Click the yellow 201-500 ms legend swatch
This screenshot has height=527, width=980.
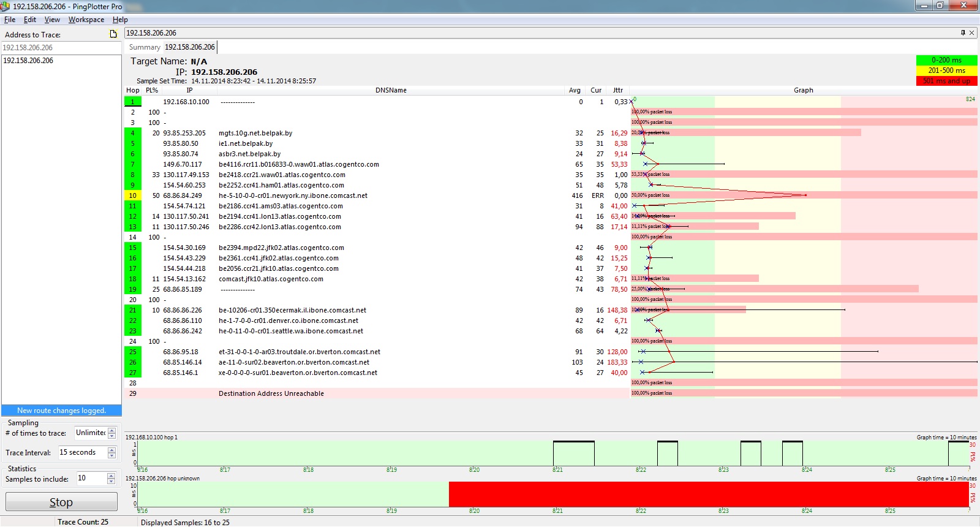pyautogui.click(x=946, y=70)
